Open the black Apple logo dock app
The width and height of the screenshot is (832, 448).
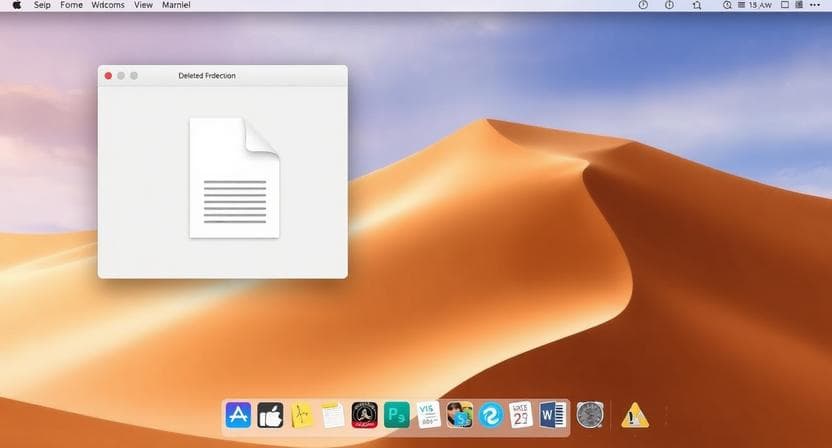270,415
